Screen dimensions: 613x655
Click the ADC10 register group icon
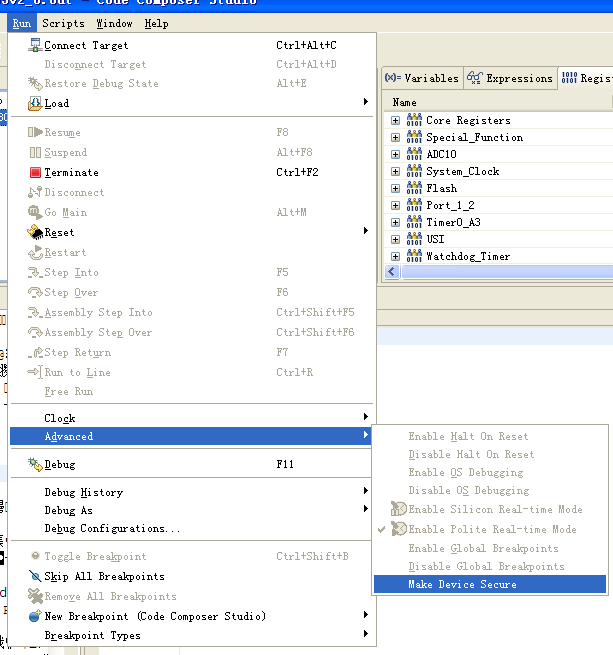coord(414,154)
